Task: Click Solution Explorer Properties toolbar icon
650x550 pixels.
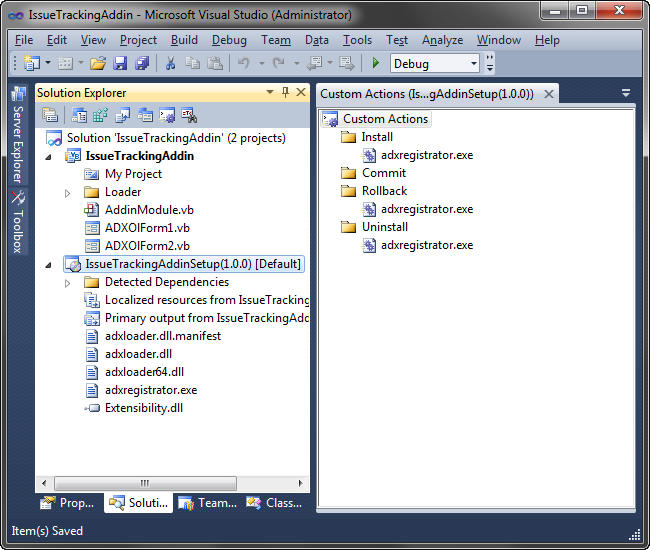Action: (x=50, y=115)
